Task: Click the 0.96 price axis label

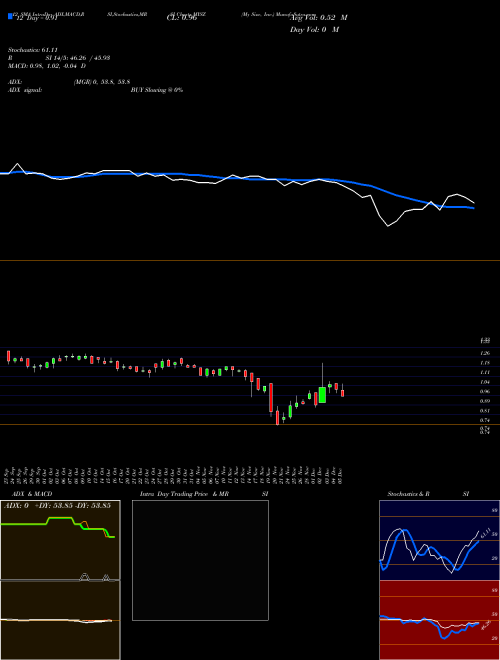Action: pyautogui.click(x=485, y=391)
